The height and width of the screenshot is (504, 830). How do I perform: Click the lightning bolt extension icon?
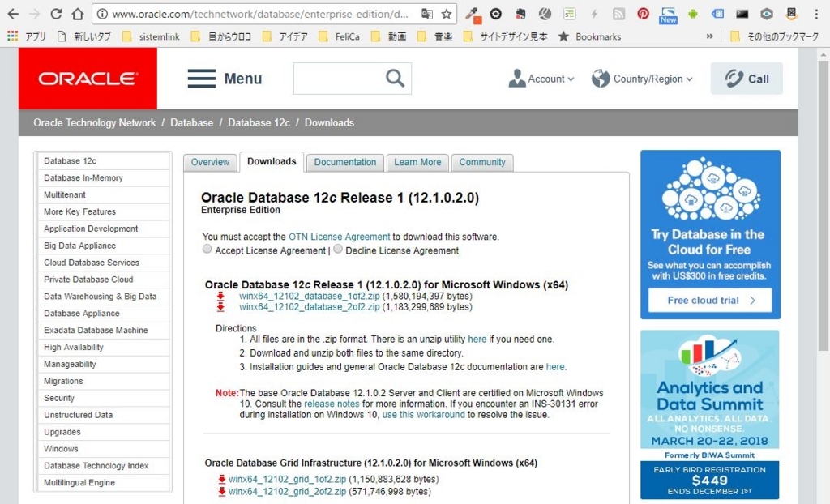pyautogui.click(x=594, y=15)
